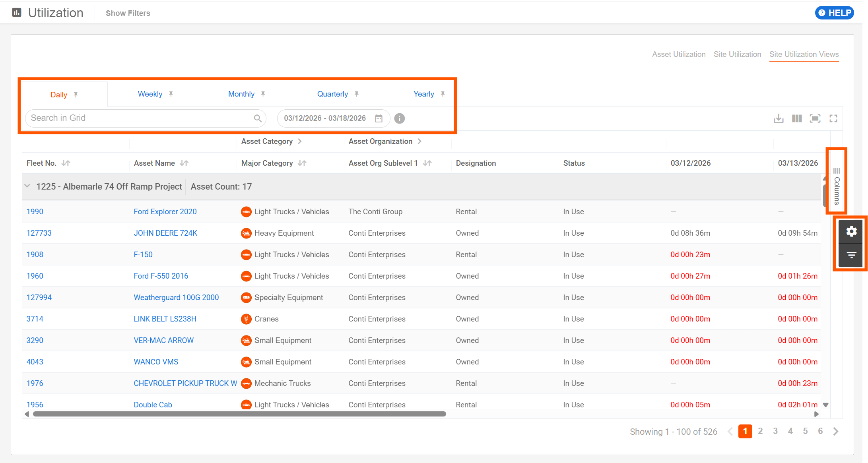
Task: Click the Show Filters button
Action: (x=128, y=13)
